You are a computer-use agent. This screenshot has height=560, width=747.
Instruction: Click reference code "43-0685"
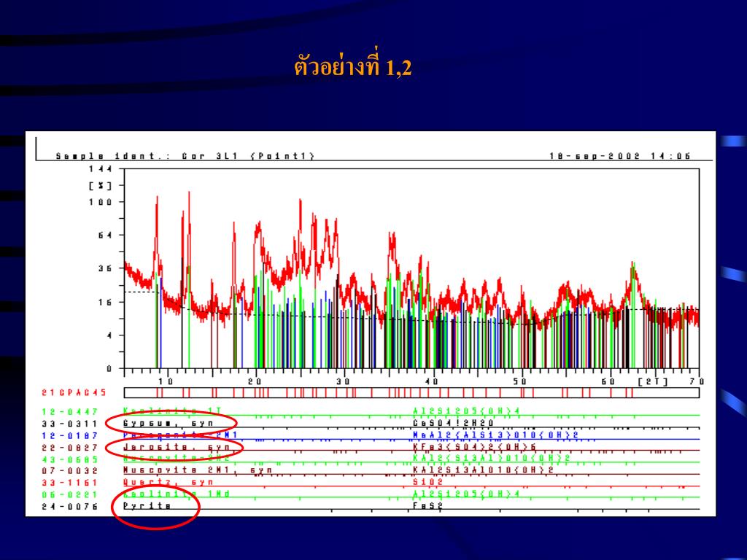click(x=69, y=459)
